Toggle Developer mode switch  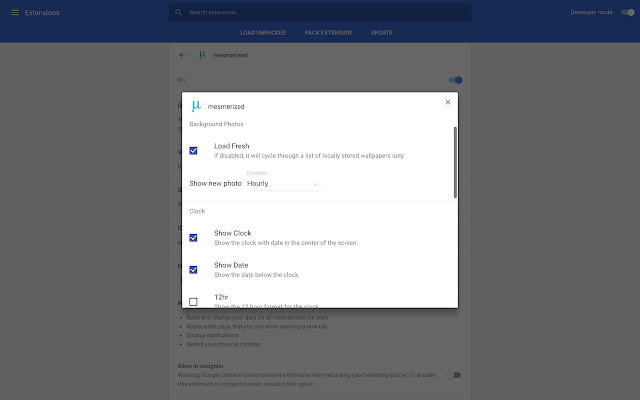[x=628, y=13]
